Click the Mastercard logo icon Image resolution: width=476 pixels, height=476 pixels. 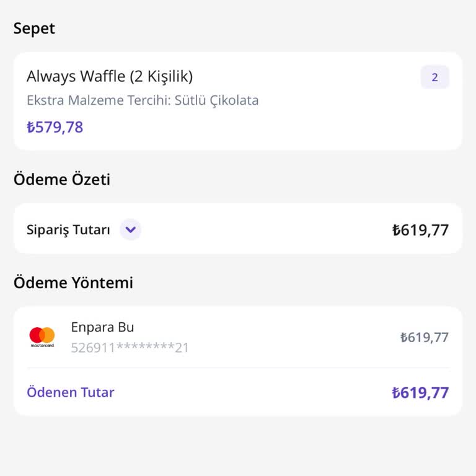[x=42, y=337]
